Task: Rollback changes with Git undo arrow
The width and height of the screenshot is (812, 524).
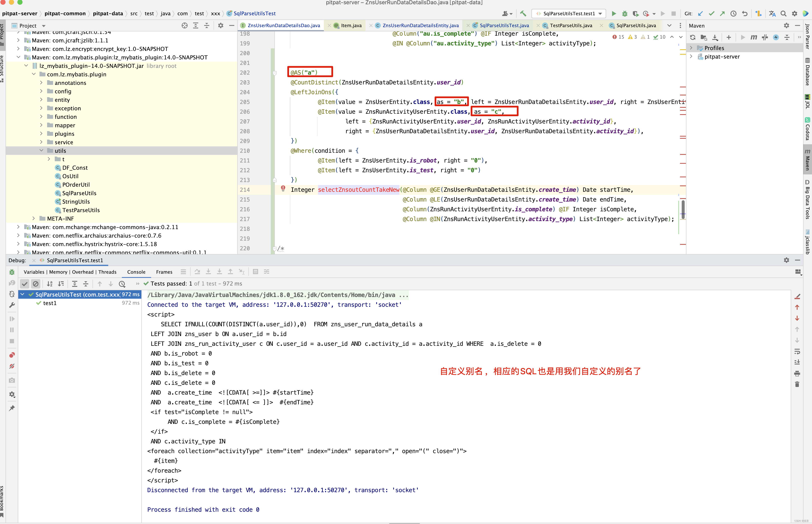Action: [x=745, y=14]
